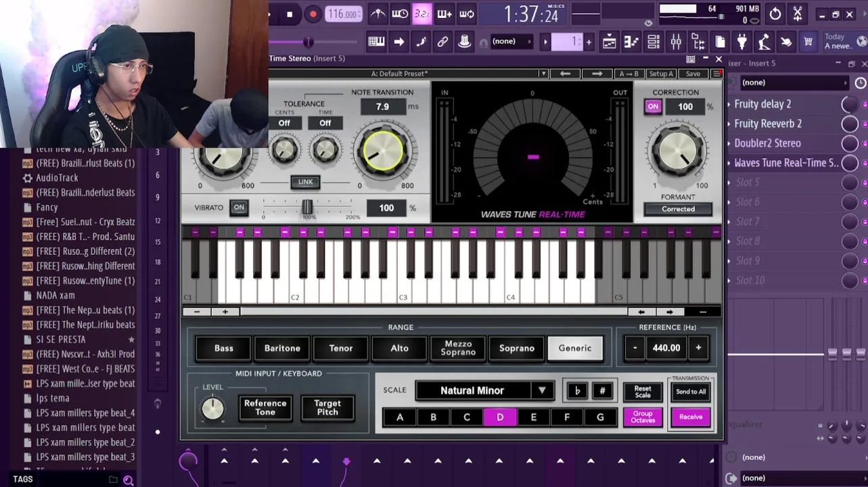Click the preset Save button

click(693, 74)
